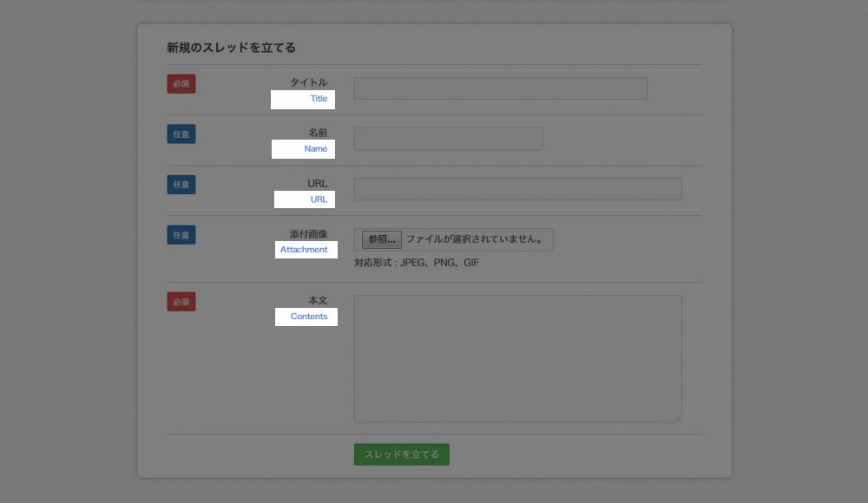Click the 必須 badge beside 本文

click(x=181, y=302)
